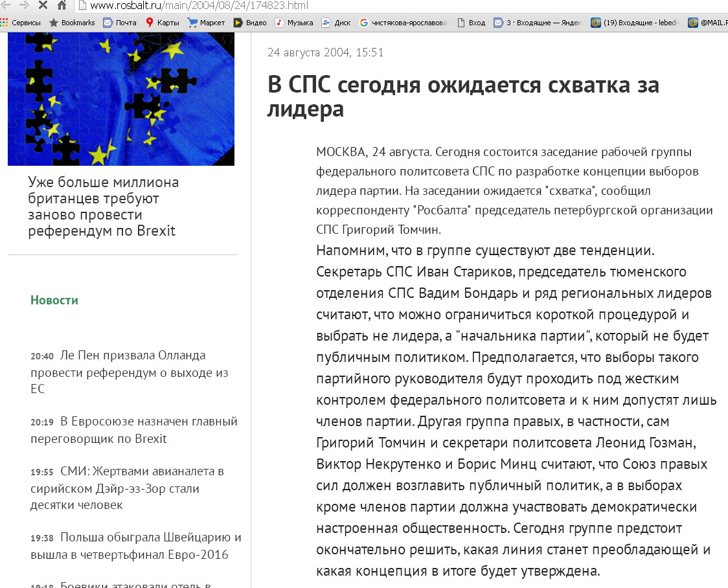This screenshot has height=588, width=728.
Task: Open the Видео play bookmark
Action: [250, 22]
